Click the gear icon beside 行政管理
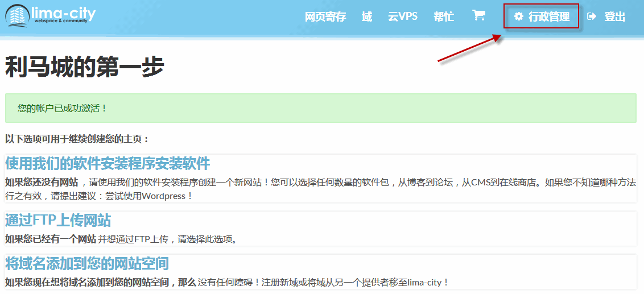Image resolution: width=644 pixels, height=294 pixels. [519, 16]
